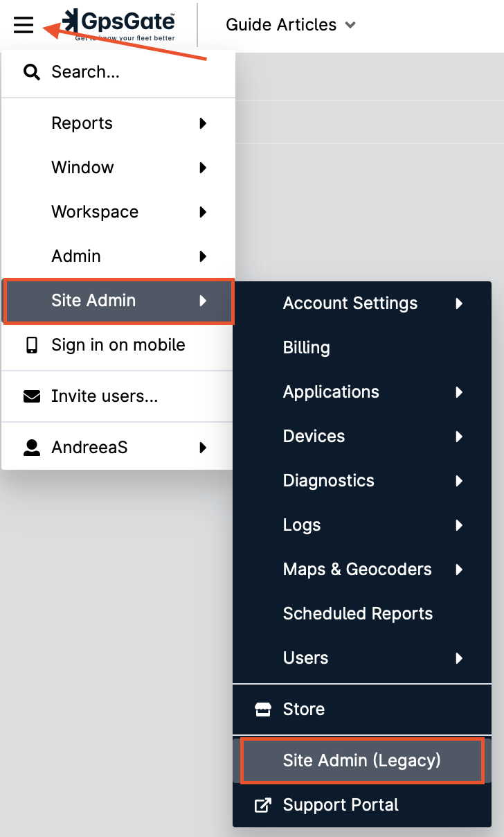Viewport: 504px width, 837px height.
Task: Open the Guide Articles dropdown
Action: [x=291, y=25]
